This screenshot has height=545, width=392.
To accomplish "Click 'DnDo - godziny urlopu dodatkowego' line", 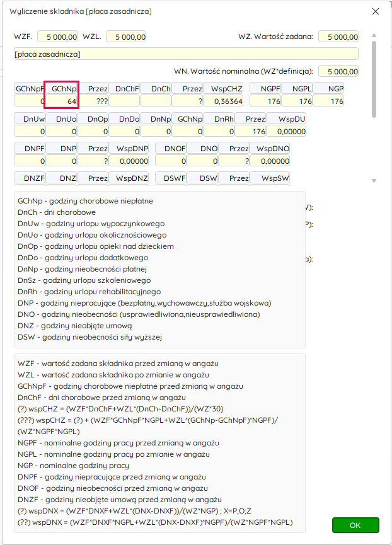I will 83,258.
